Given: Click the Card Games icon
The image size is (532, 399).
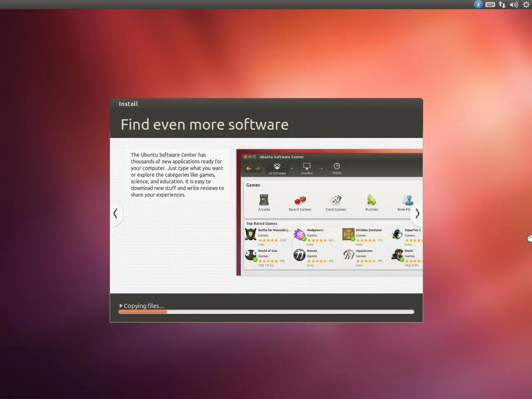Looking at the screenshot, I should (336, 200).
